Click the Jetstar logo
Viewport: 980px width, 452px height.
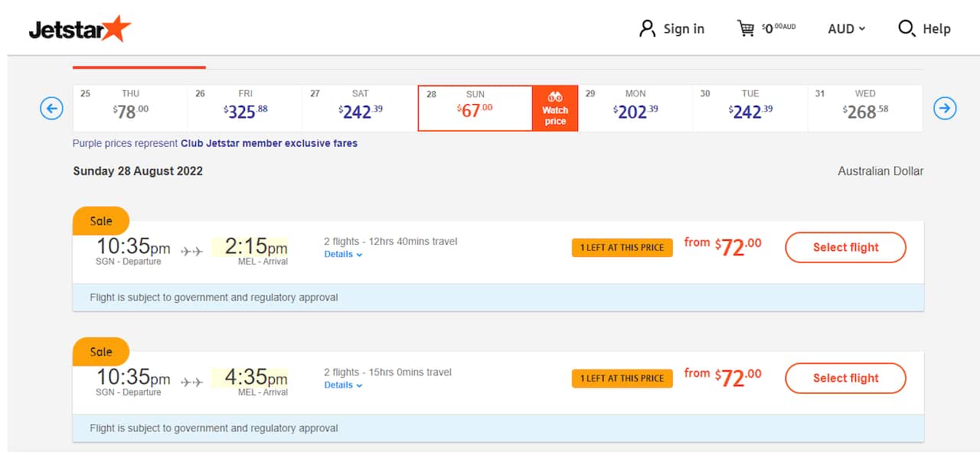[80, 29]
